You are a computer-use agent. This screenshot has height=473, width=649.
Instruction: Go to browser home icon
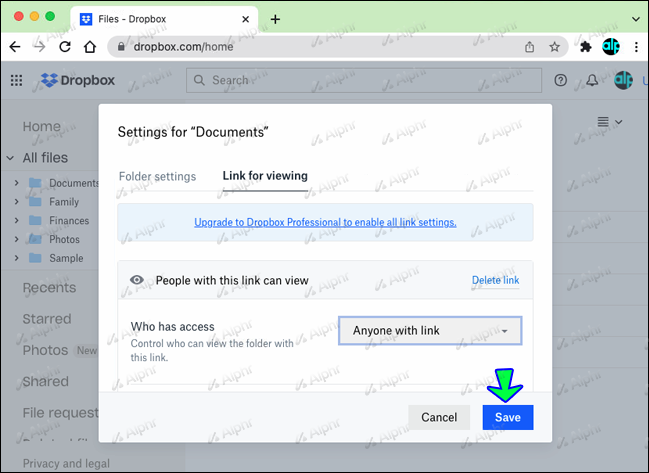tap(90, 47)
